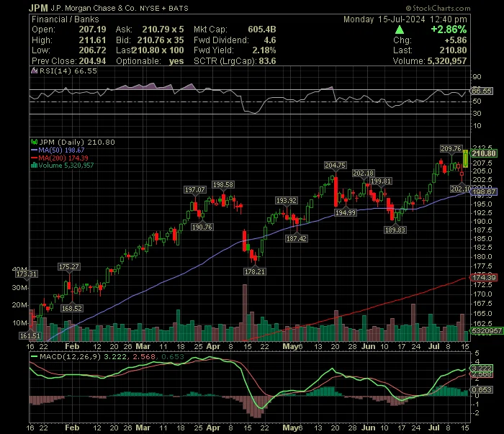The image size is (504, 434).
Task: Click the J.P. Morgan Chase & Co. name
Action: (x=94, y=9)
